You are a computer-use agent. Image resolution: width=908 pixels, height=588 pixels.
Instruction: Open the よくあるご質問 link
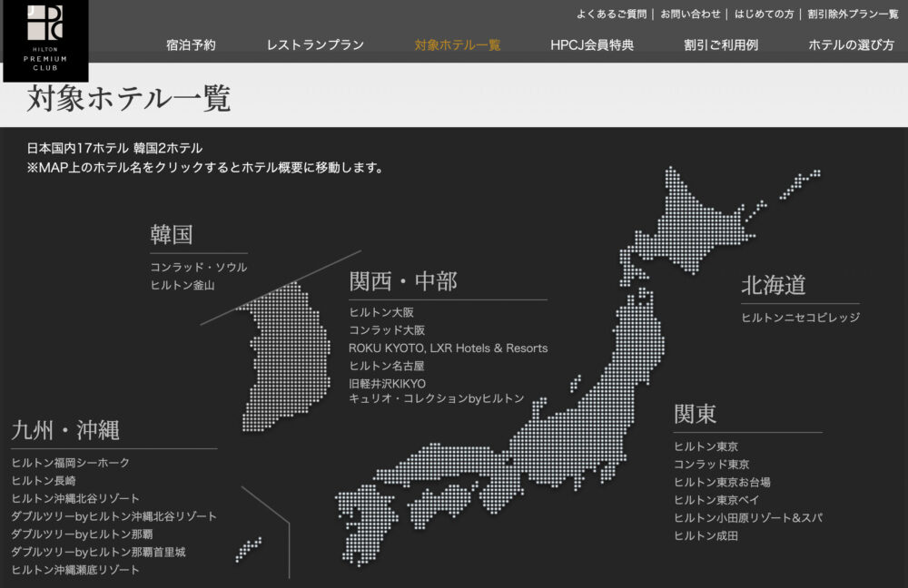click(611, 14)
